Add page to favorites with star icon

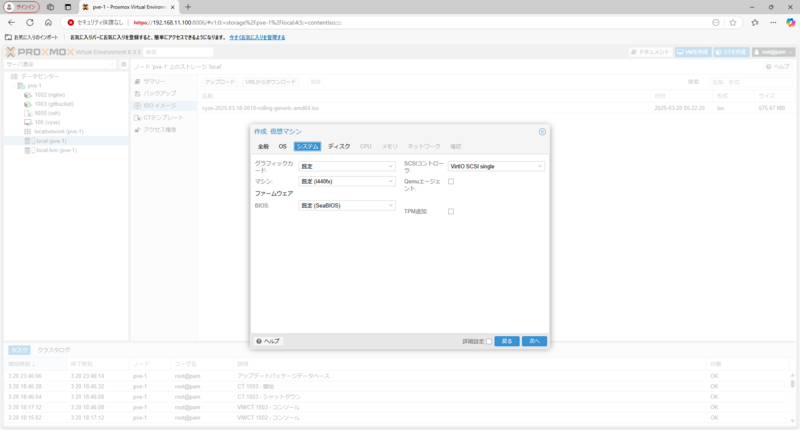733,22
